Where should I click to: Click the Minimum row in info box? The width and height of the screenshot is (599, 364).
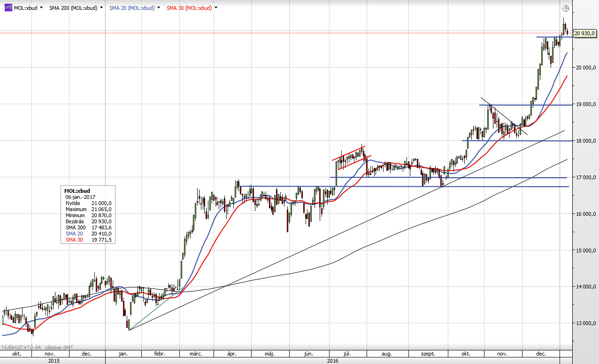(x=88, y=215)
